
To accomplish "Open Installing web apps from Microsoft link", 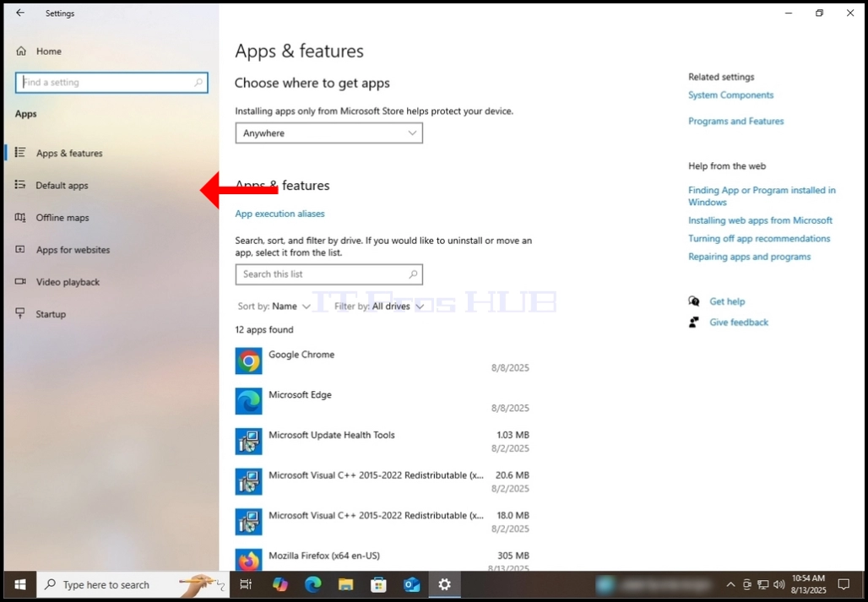I will tap(760, 220).
